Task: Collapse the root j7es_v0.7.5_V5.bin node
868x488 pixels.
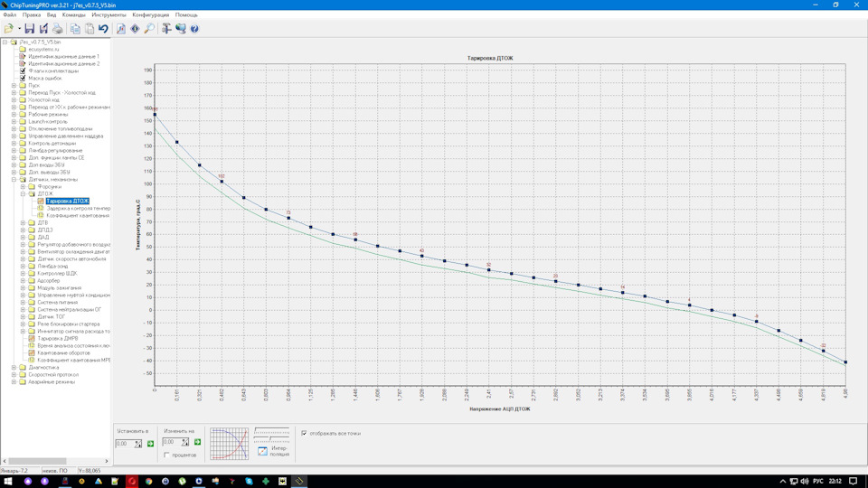Action: (x=5, y=42)
